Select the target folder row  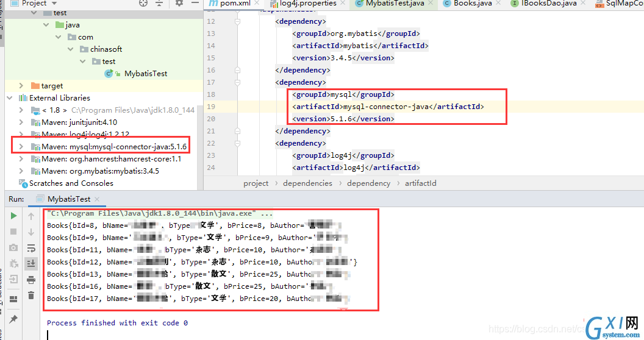click(x=104, y=86)
